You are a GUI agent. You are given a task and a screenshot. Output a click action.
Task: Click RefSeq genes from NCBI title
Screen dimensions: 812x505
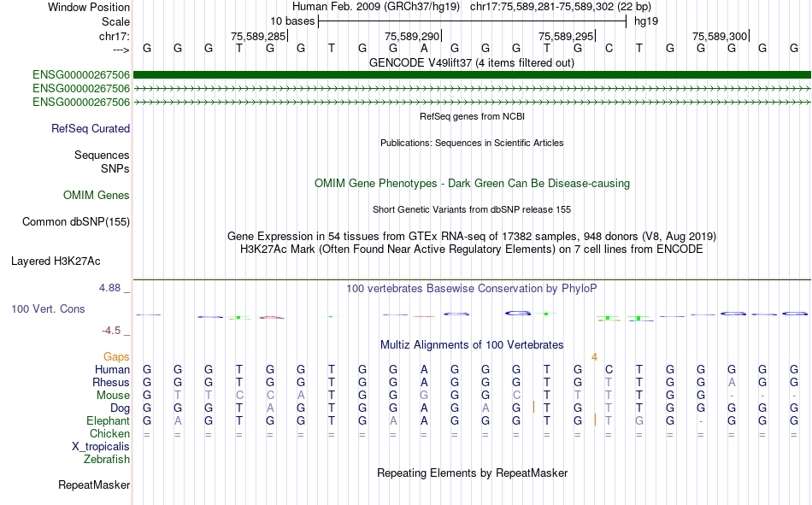[472, 116]
